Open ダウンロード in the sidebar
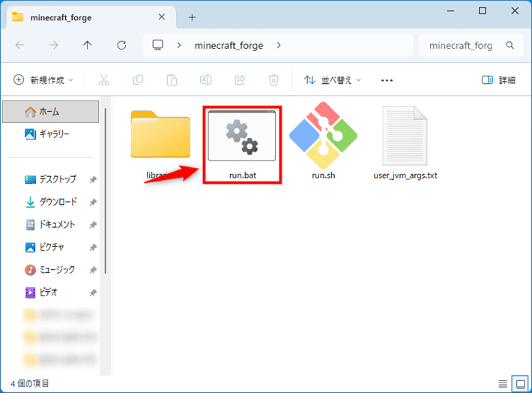 point(50,202)
